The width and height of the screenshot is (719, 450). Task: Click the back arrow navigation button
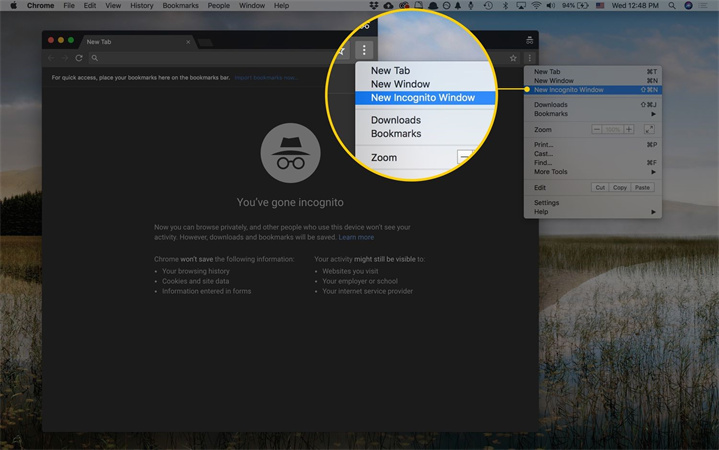(x=51, y=58)
